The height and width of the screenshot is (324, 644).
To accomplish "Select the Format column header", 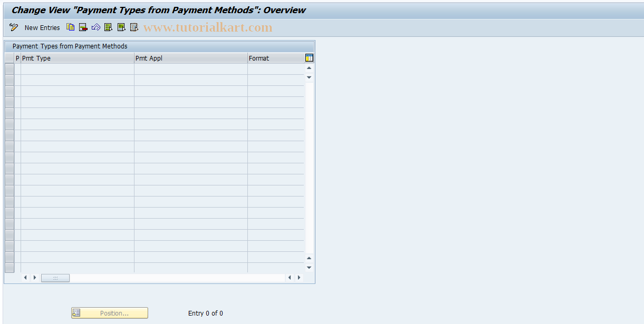I will (276, 58).
